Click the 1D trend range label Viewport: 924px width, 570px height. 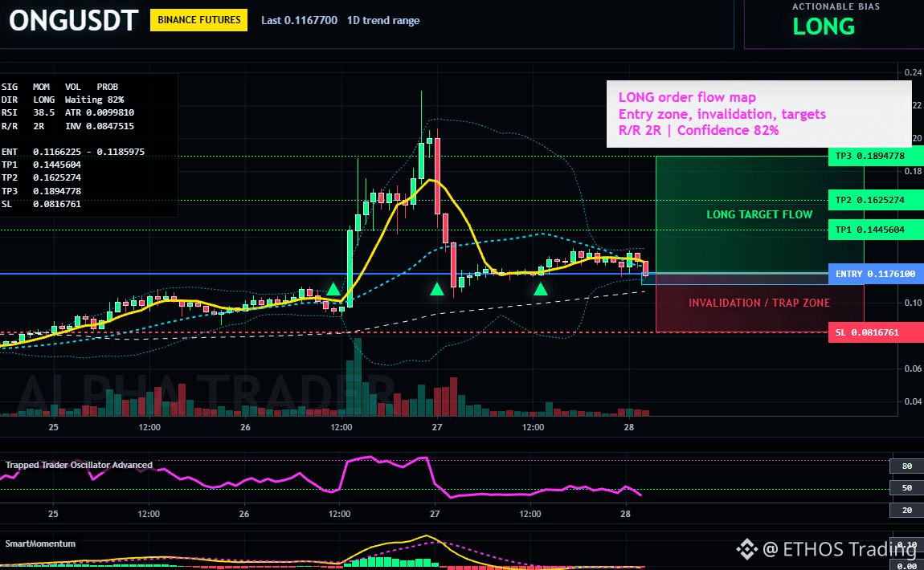click(x=383, y=21)
